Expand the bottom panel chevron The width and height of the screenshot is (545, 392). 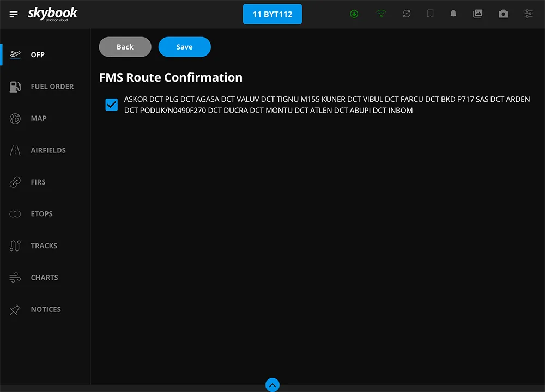(x=272, y=385)
